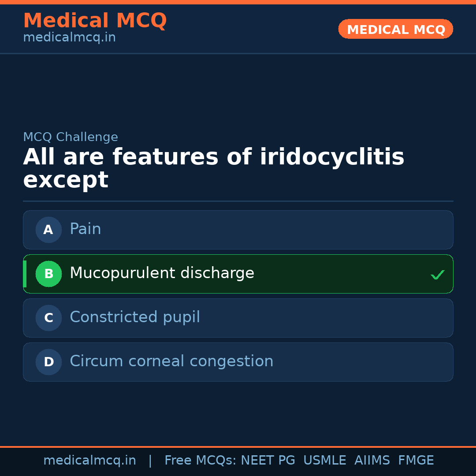Click the MCQ Challenge label

click(71, 137)
